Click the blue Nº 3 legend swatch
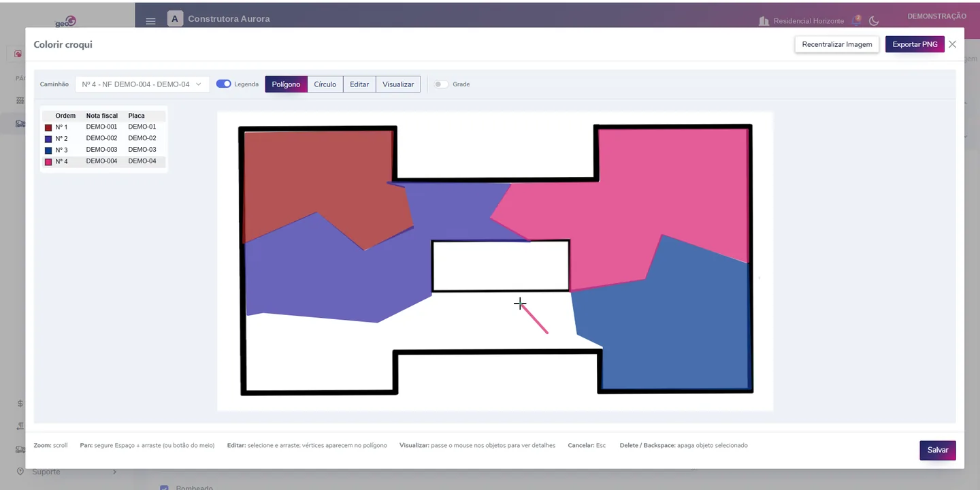Screen dimensions: 980x490 [48, 150]
